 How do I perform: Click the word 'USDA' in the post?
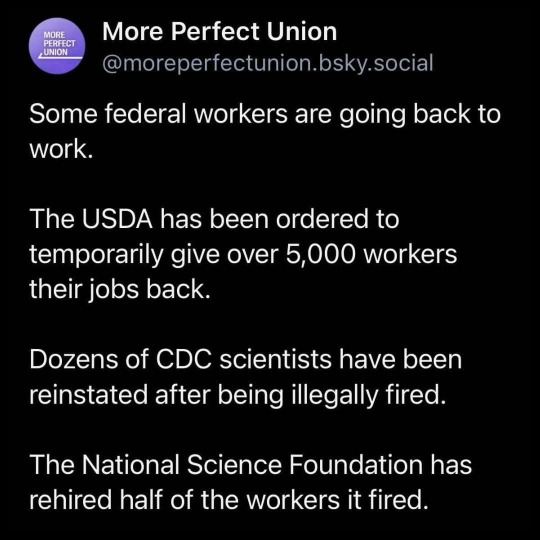point(117,219)
